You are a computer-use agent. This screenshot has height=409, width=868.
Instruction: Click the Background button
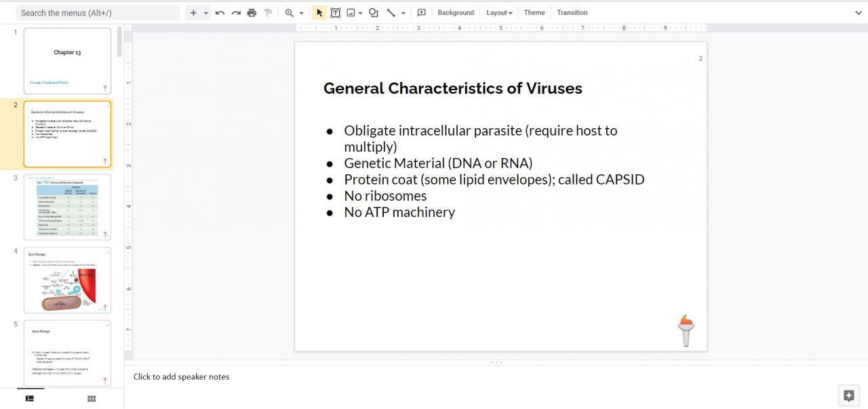456,13
